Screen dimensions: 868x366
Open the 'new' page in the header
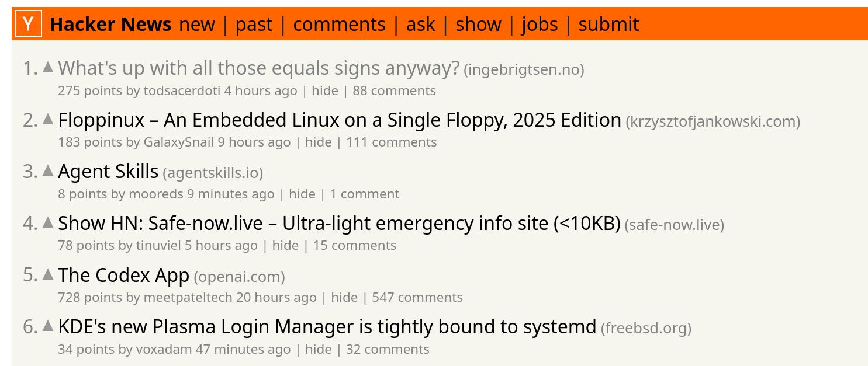(197, 25)
